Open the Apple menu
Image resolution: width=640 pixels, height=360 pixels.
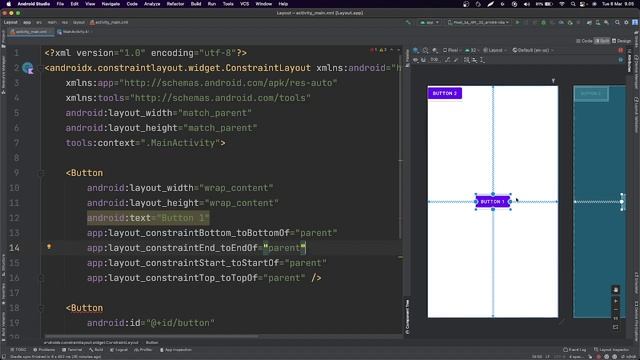click(9, 4)
